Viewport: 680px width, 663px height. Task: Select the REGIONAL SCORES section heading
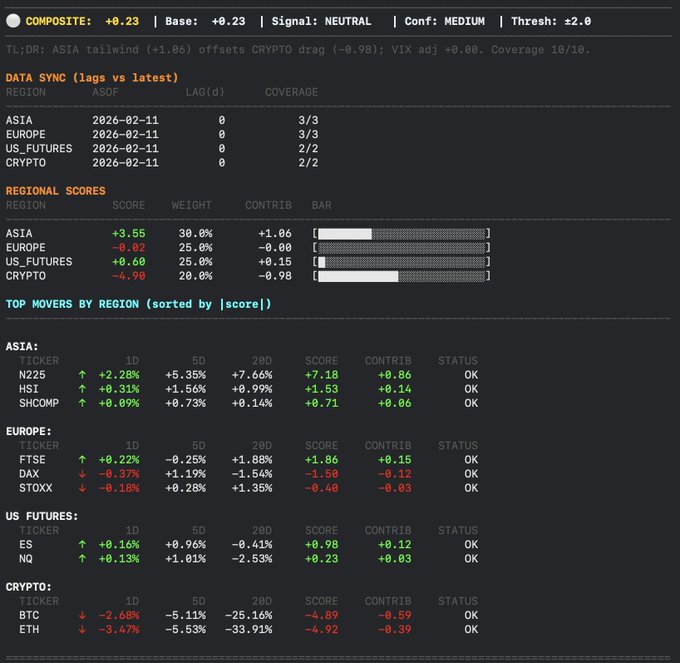(56, 190)
